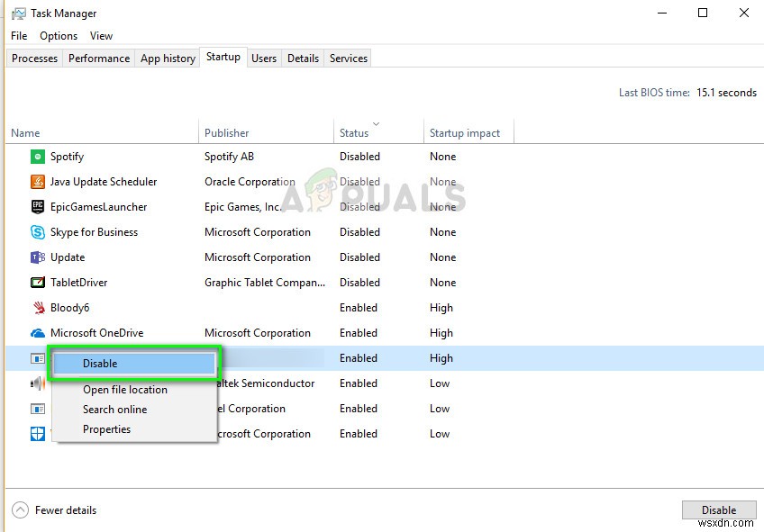Select the Microsoft OneDrive entry name
The width and height of the screenshot is (764, 532).
coord(97,333)
